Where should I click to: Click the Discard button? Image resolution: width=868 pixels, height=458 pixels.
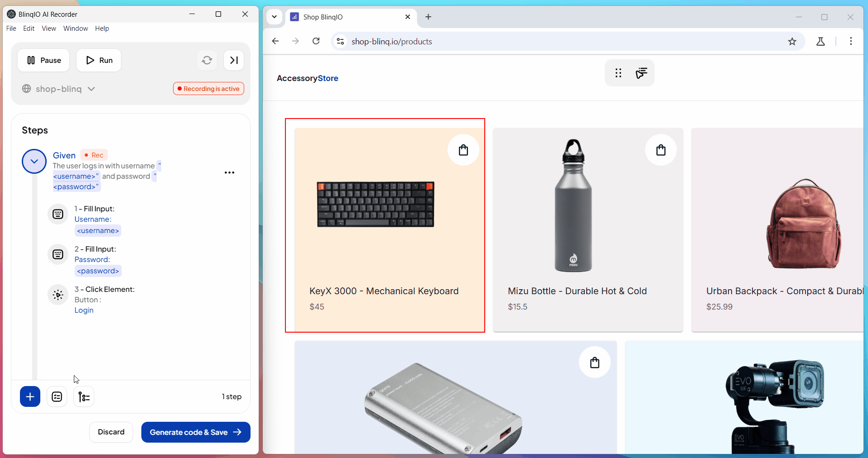111,432
